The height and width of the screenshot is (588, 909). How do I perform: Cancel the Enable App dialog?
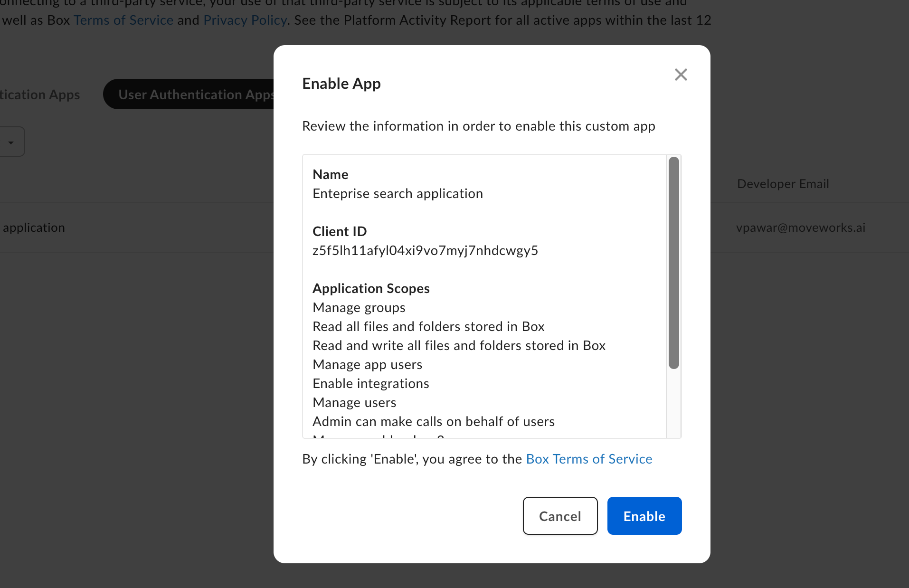pyautogui.click(x=560, y=516)
